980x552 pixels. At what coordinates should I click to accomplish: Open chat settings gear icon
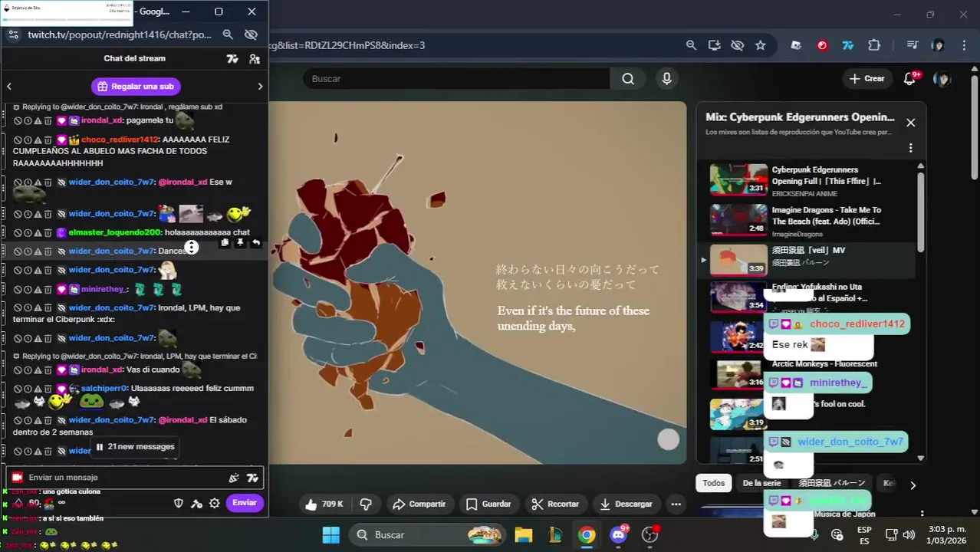tap(215, 504)
